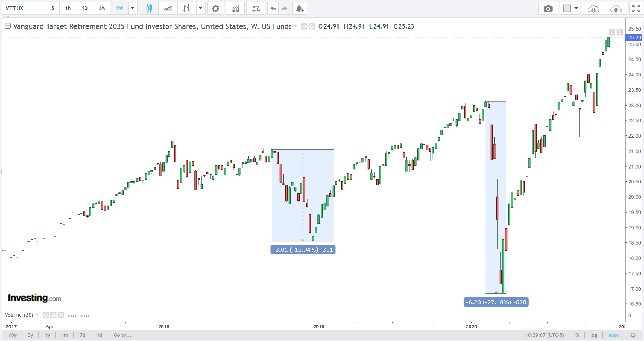The width and height of the screenshot is (644, 341).
Task: Expand the time interval dropdown arrow
Action: 133,8
